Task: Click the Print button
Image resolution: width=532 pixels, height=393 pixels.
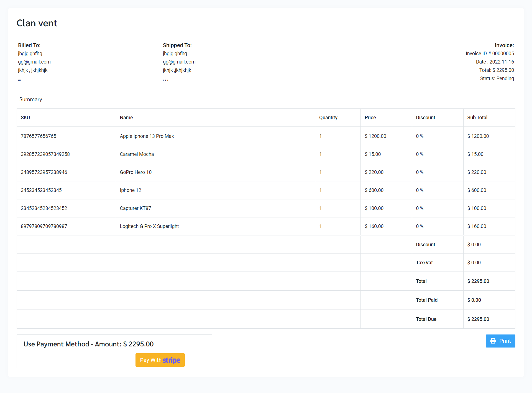Action: click(x=500, y=341)
